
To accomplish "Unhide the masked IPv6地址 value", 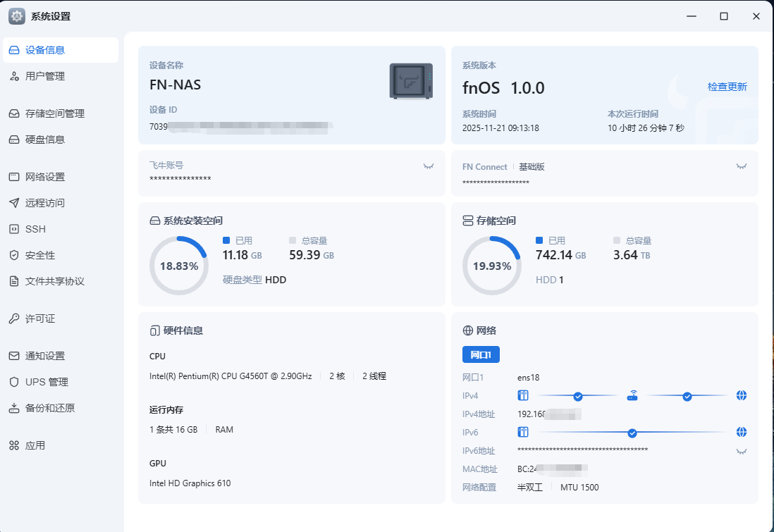I will coord(741,451).
